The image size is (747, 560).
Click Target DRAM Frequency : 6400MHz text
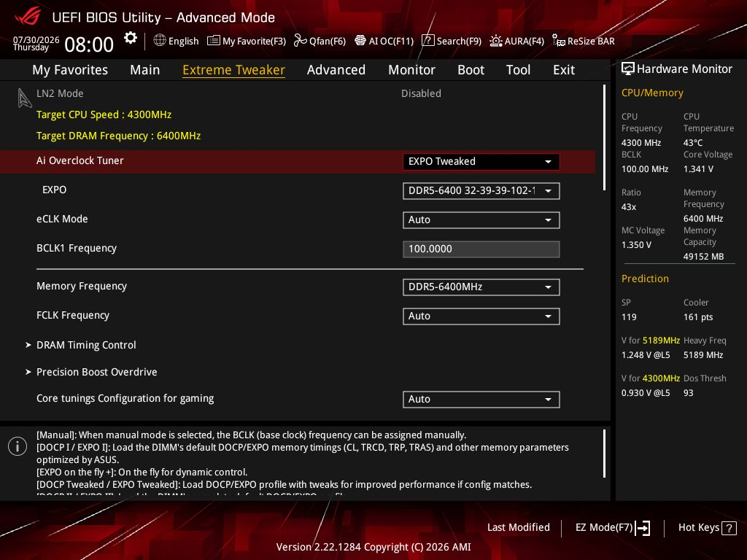119,136
